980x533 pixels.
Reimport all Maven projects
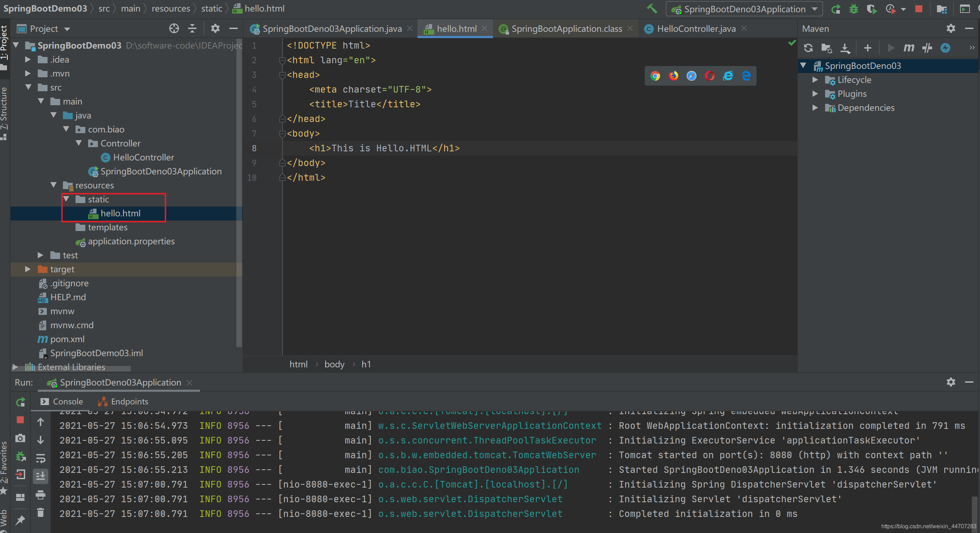point(808,48)
